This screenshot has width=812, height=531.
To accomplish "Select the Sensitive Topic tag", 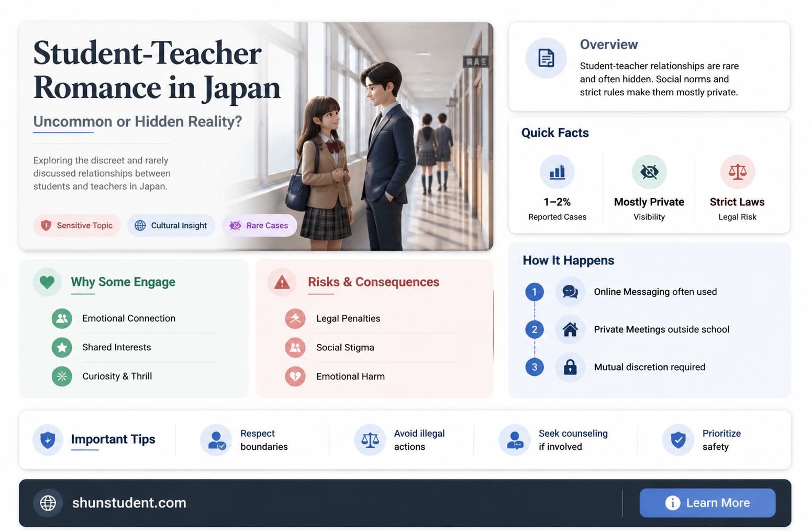I will point(77,225).
